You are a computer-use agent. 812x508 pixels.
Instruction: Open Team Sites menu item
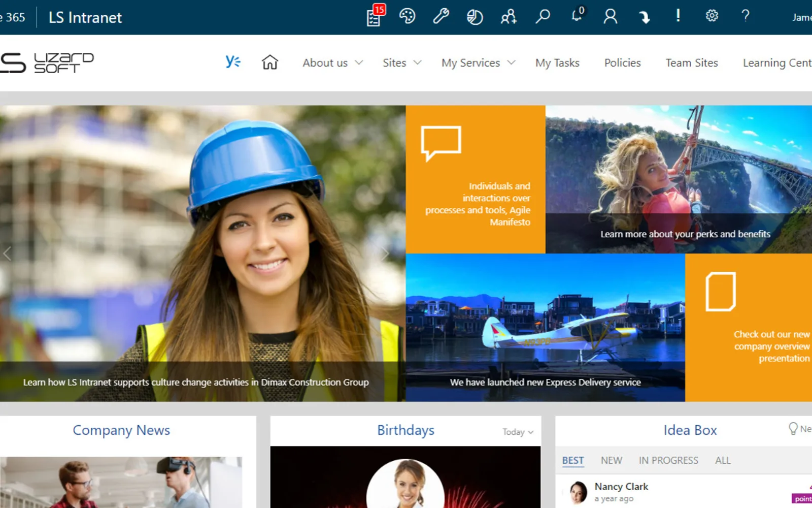692,62
